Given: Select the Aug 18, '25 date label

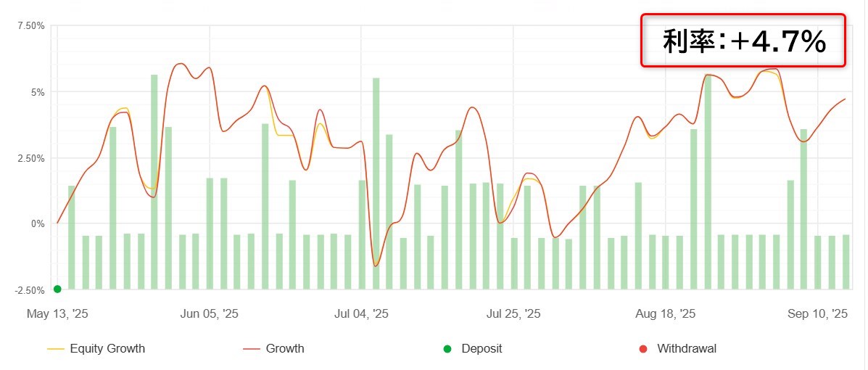Looking at the screenshot, I should [665, 314].
